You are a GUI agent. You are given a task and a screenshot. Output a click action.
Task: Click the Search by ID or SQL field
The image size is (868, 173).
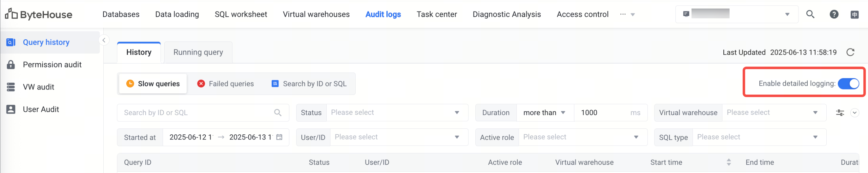tap(198, 113)
